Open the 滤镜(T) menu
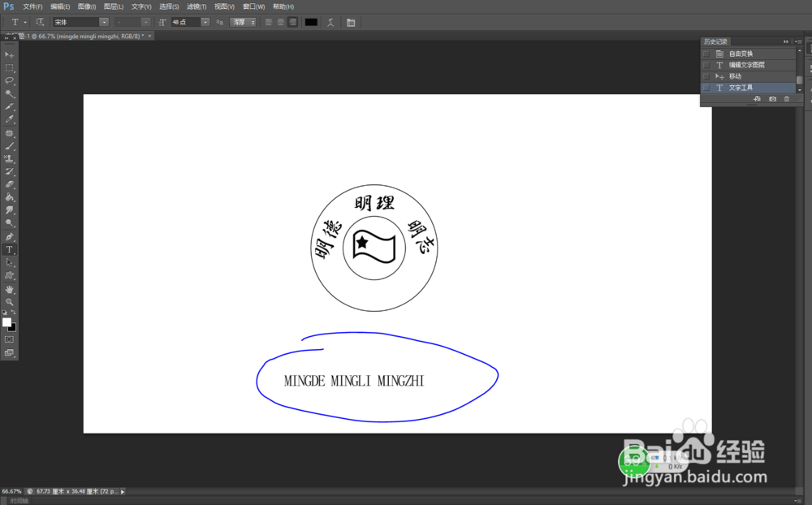This screenshot has height=505, width=812. tap(197, 6)
